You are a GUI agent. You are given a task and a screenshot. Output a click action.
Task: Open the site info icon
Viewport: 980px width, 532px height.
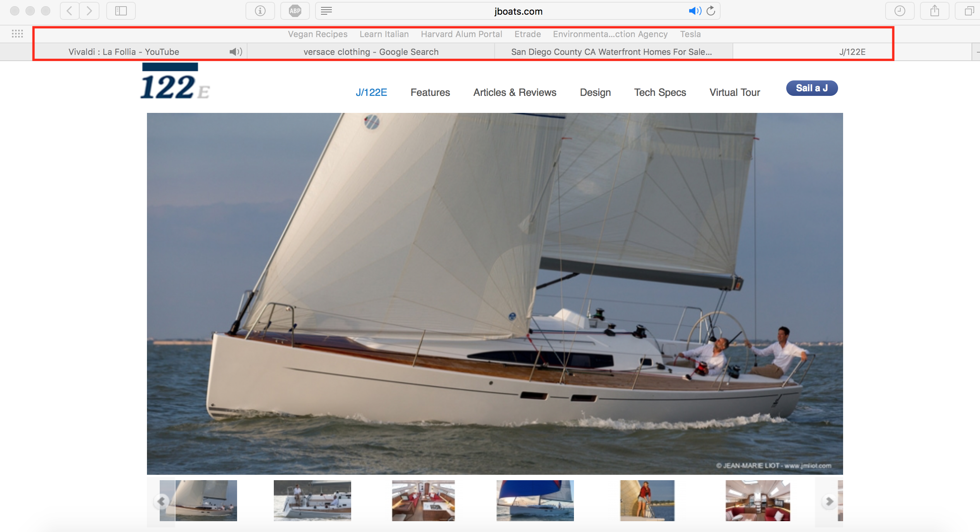(x=260, y=11)
